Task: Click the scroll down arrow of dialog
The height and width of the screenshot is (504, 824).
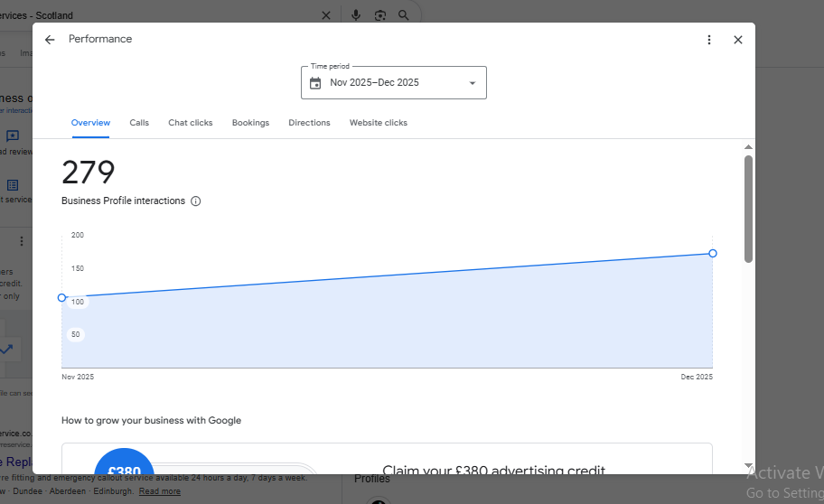Action: pos(748,466)
